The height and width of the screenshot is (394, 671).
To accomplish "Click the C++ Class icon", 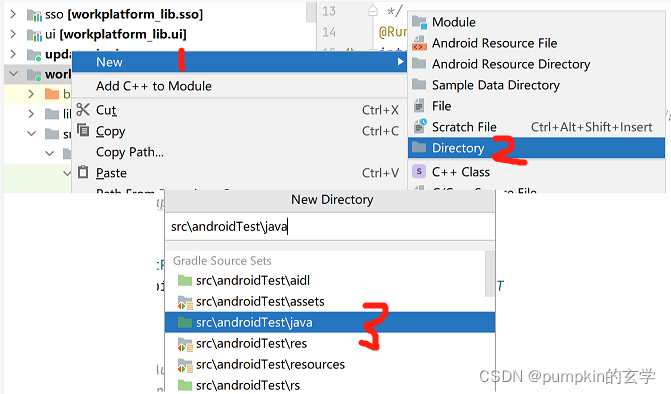I will click(x=419, y=172).
